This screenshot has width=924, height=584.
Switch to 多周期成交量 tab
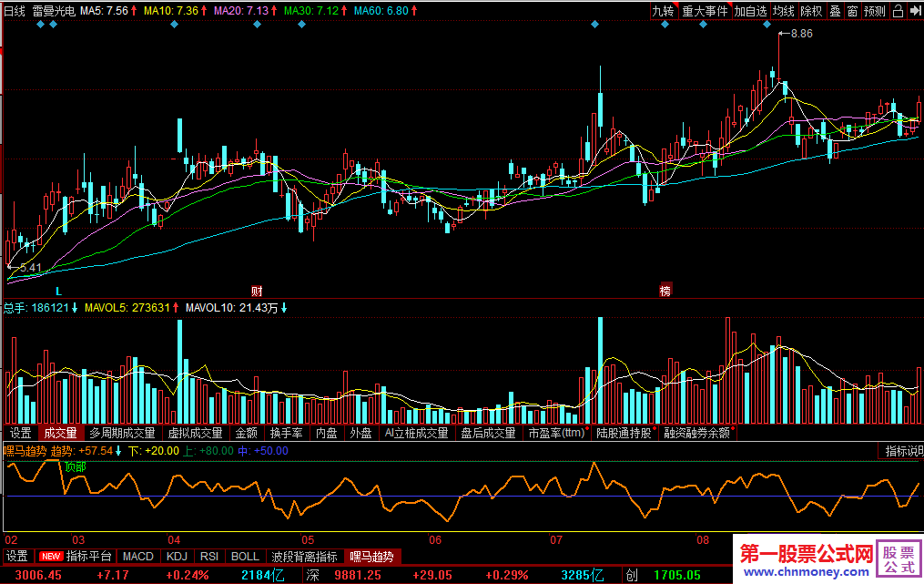123,433
